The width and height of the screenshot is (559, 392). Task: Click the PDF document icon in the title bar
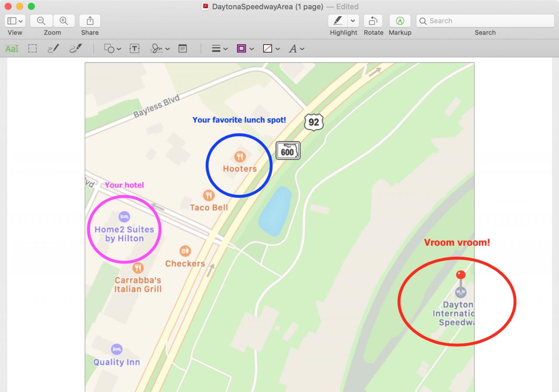[x=205, y=7]
